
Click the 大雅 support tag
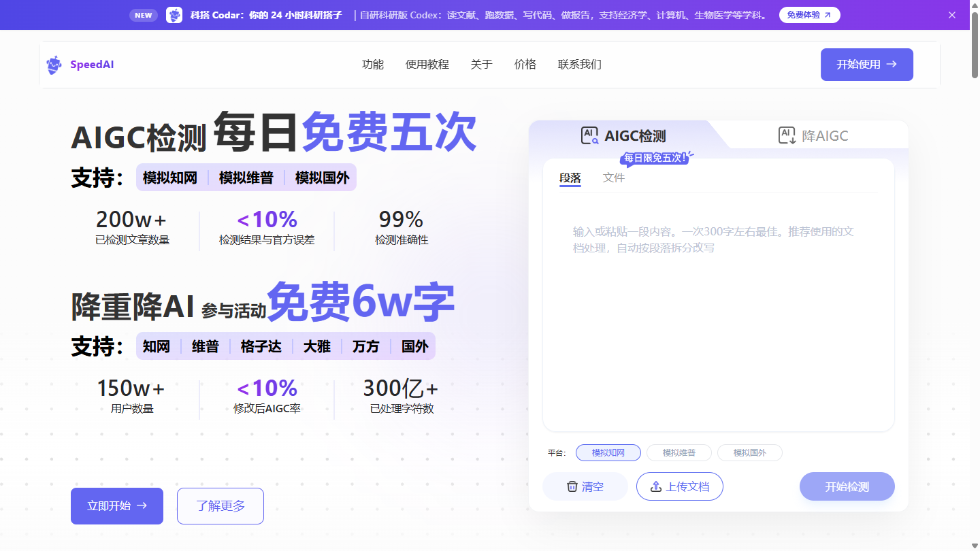pos(317,346)
